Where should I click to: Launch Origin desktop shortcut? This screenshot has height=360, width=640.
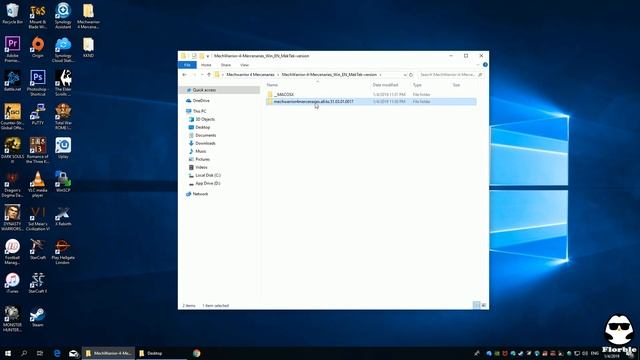[x=38, y=47]
